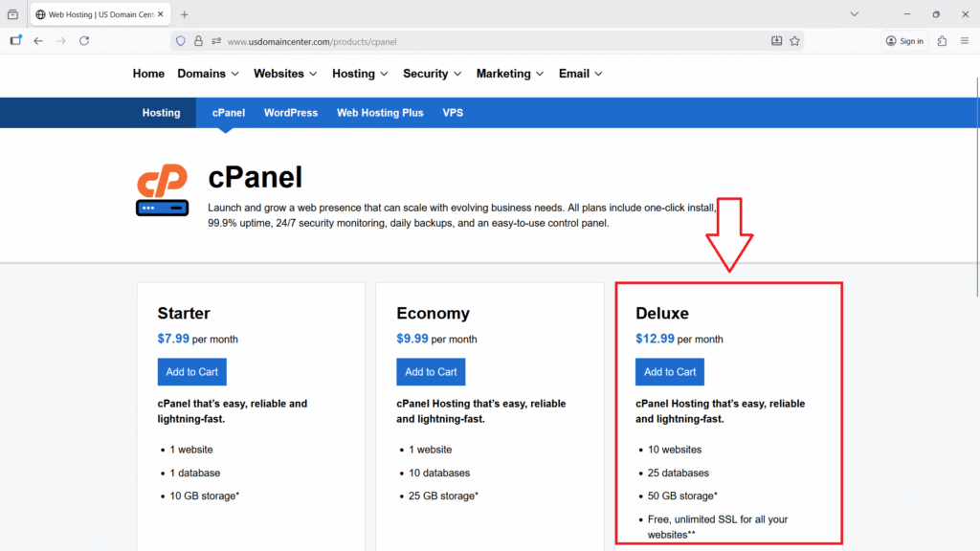
Task: Select the VPS tab
Action: [453, 113]
